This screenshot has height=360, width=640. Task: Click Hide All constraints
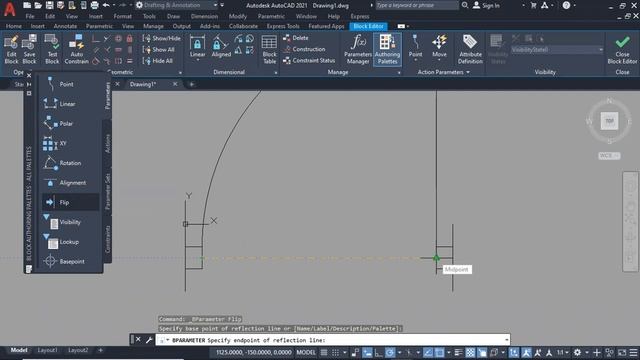(158, 61)
